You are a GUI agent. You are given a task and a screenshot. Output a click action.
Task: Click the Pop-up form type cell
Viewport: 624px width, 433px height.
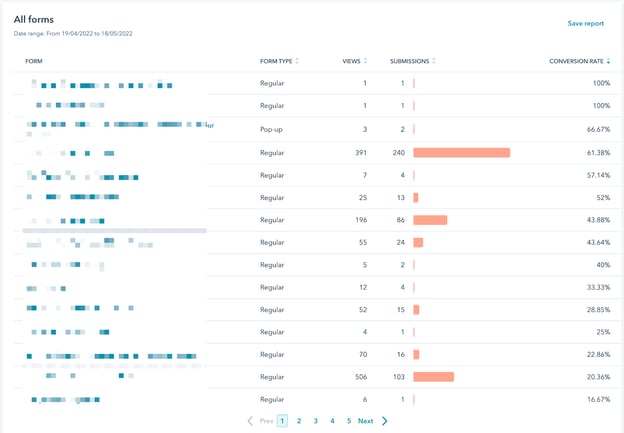272,129
